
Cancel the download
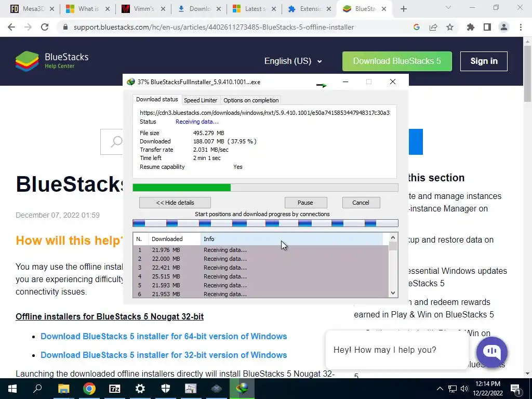[x=361, y=203]
